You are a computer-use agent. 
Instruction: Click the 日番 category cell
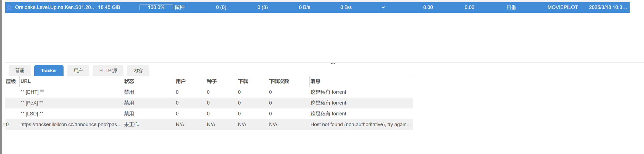511,7
